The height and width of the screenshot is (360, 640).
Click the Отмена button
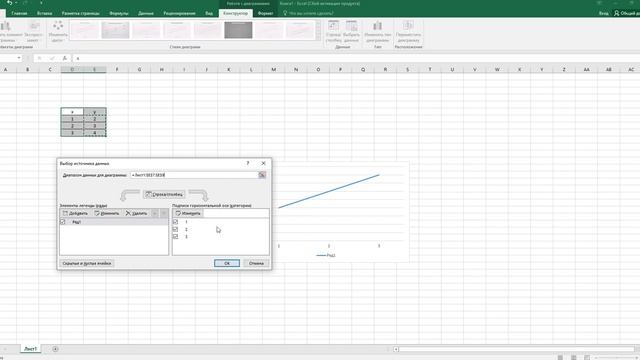[256, 263]
